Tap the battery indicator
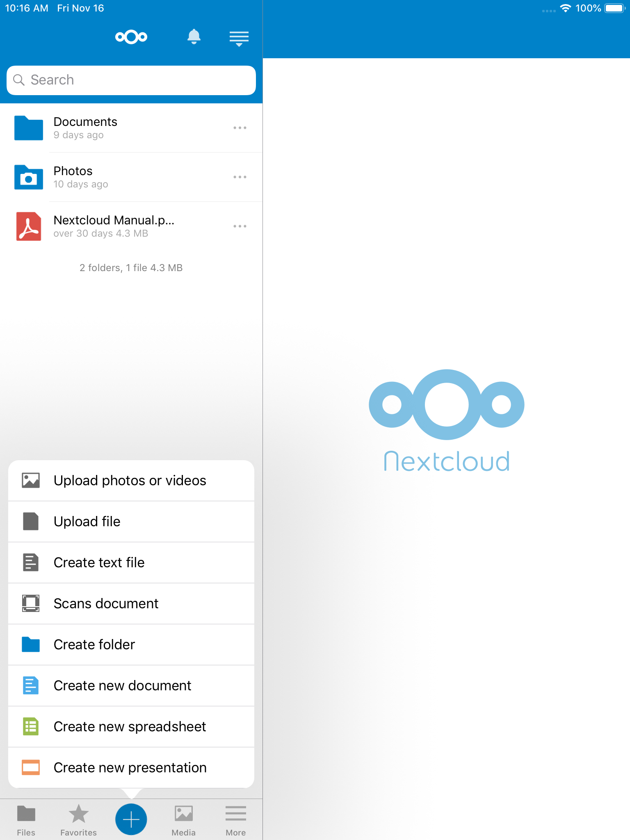This screenshot has width=630, height=840. 614,8
